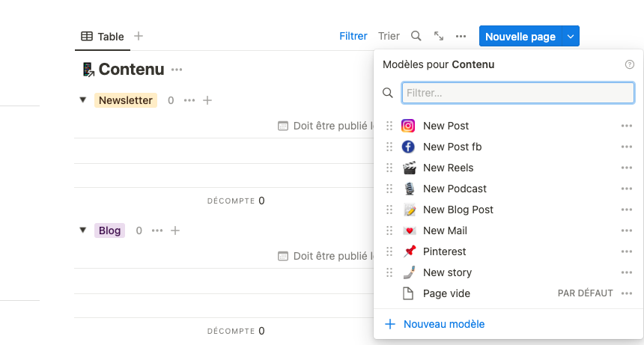Click the search magnifier icon in toolbar
Viewport: 644px width, 345px height.
pos(416,36)
